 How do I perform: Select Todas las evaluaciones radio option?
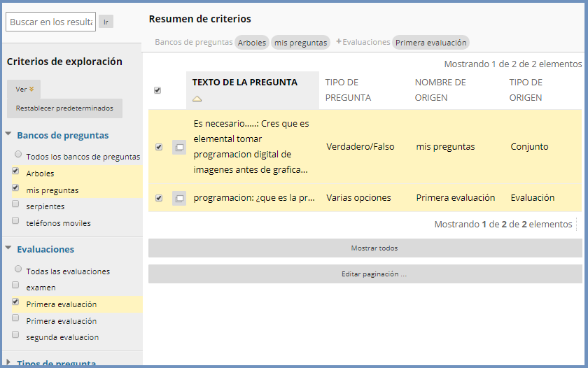click(18, 269)
